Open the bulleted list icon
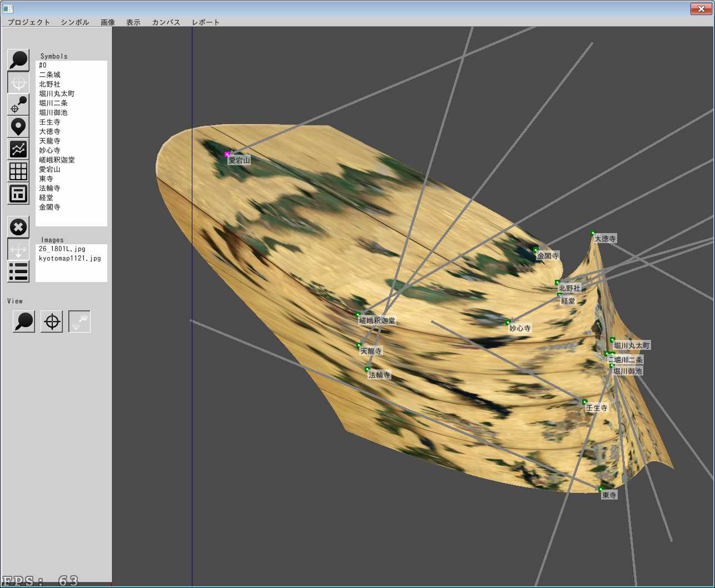Viewport: 715px width, 588px height. tap(18, 271)
